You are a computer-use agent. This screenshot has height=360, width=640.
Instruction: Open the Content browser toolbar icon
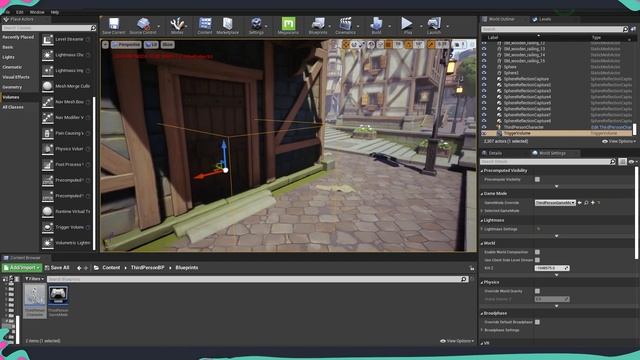click(x=205, y=24)
